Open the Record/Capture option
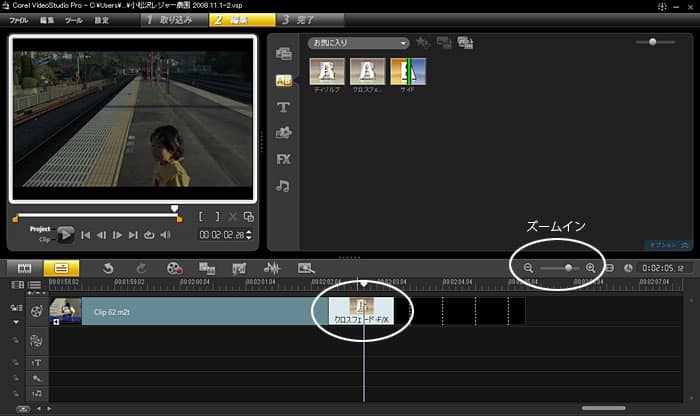Screen dimensions: 700x416 [174, 268]
